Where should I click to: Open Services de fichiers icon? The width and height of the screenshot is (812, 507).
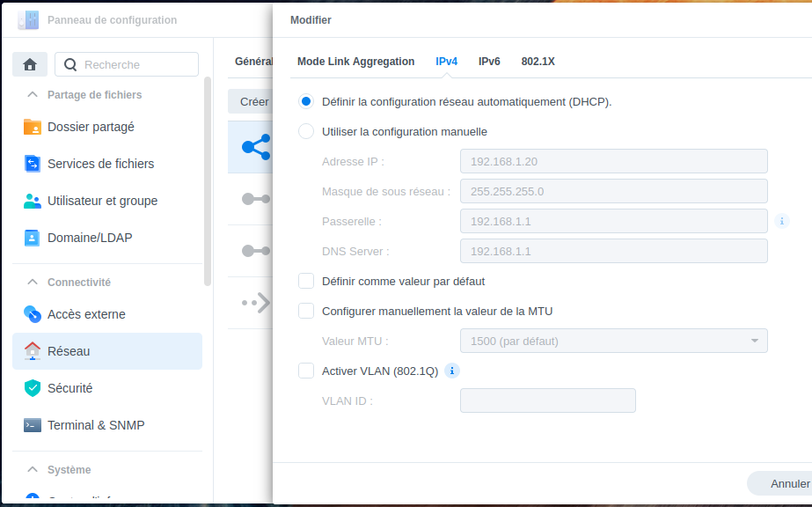coord(32,164)
